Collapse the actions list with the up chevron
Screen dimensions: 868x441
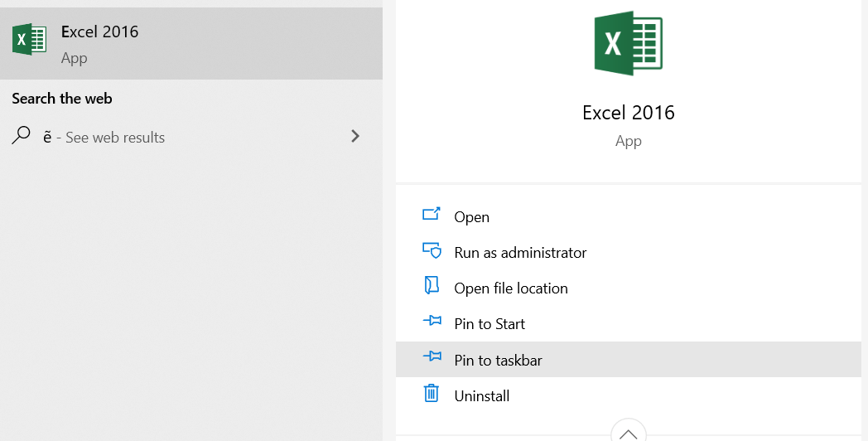coord(628,431)
